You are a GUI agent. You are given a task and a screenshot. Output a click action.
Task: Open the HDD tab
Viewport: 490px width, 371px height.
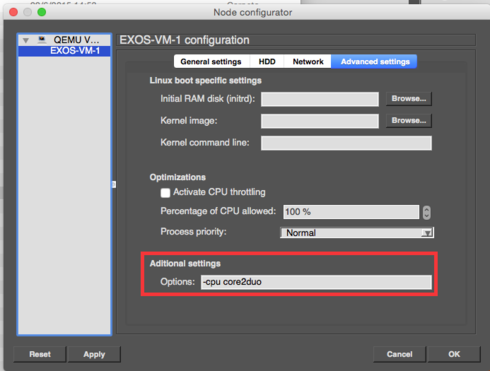click(267, 62)
